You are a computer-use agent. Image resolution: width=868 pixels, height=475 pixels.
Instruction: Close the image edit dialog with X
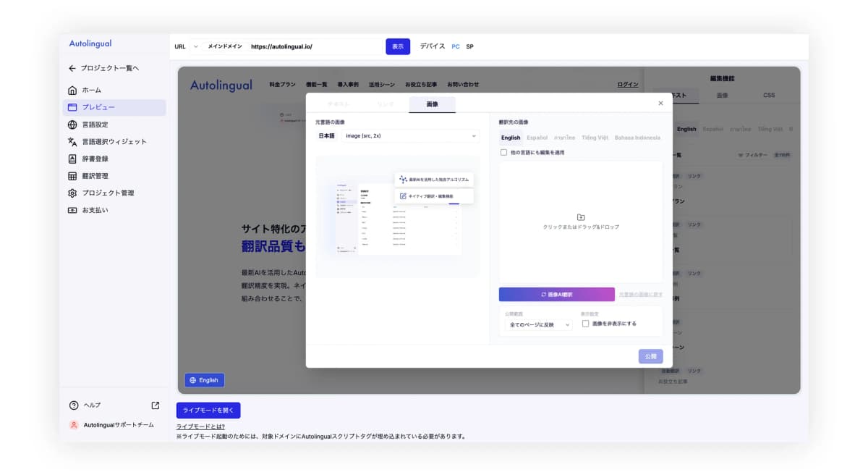click(660, 104)
